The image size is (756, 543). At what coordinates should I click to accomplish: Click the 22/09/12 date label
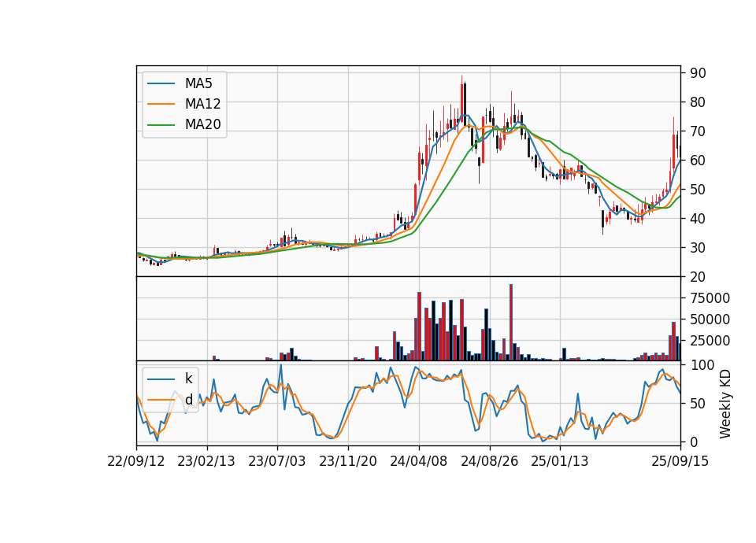pos(136,461)
